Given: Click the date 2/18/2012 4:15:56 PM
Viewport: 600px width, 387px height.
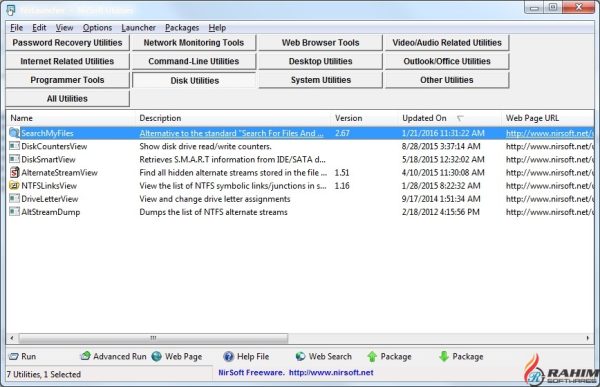Looking at the screenshot, I should click(440, 212).
